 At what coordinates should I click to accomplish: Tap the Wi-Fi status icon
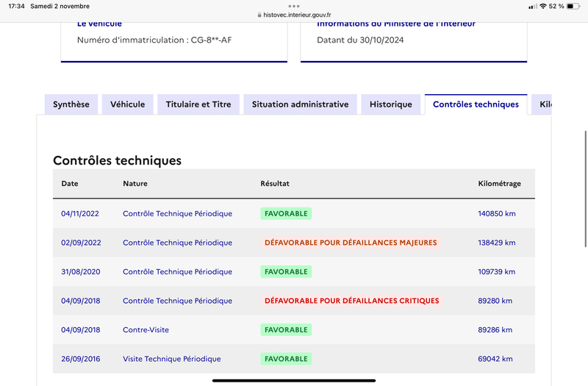click(542, 6)
